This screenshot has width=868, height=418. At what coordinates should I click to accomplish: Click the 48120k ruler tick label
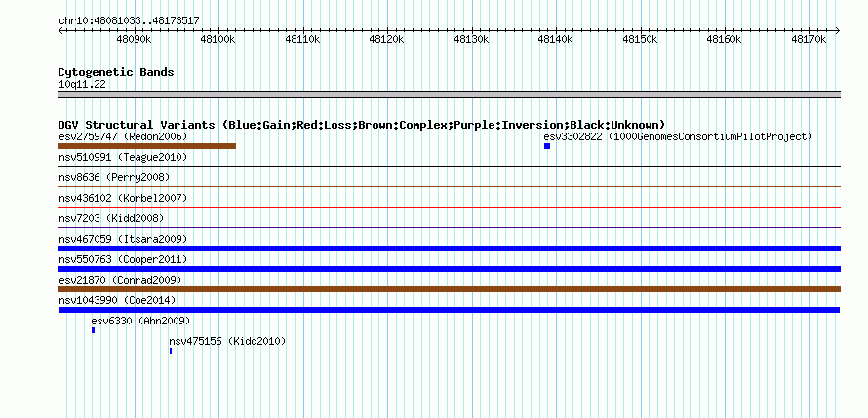pyautogui.click(x=387, y=40)
